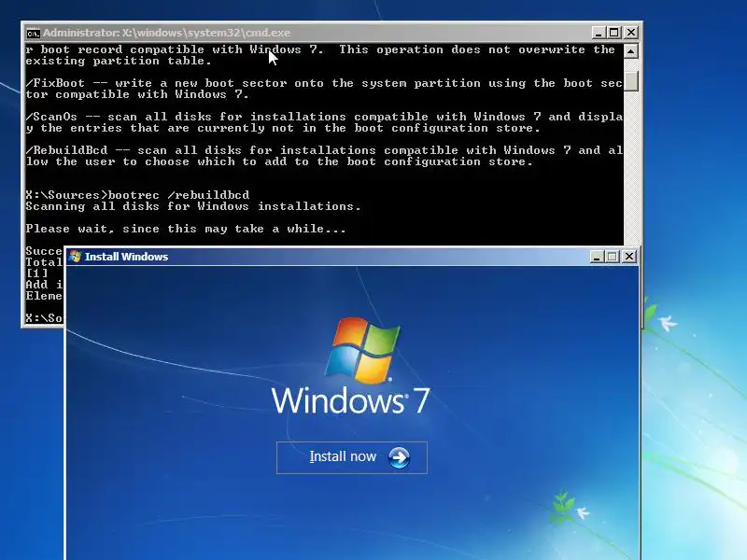This screenshot has width=747, height=560.
Task: Click the 'existing partition table.' line
Action: pyautogui.click(x=119, y=61)
